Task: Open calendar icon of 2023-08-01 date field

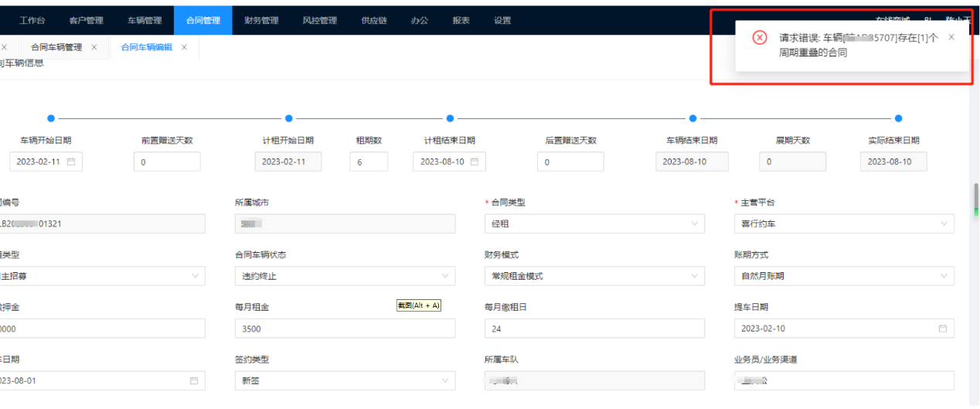Action: point(194,381)
